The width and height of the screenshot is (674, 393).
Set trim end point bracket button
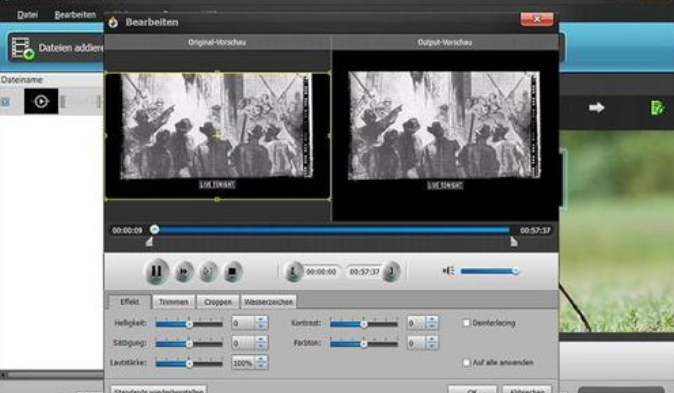tap(391, 272)
